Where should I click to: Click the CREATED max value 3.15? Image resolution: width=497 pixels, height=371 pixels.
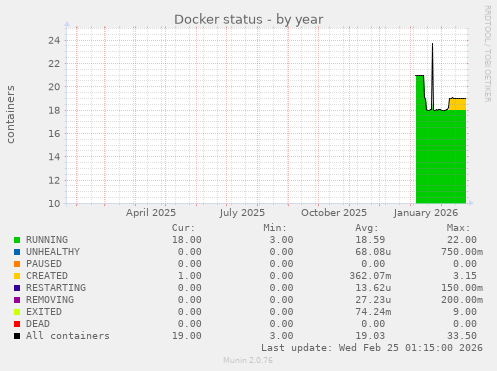pos(465,276)
